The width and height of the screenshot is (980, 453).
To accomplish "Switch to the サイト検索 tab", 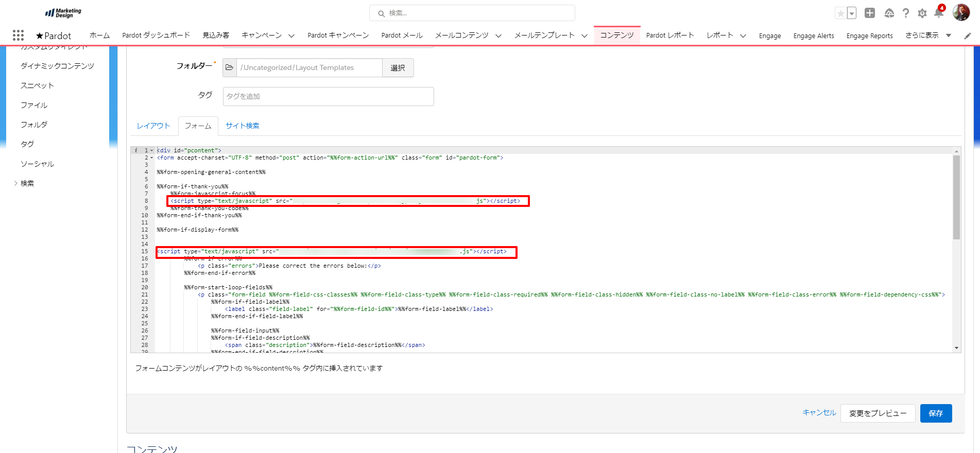I will (x=242, y=126).
